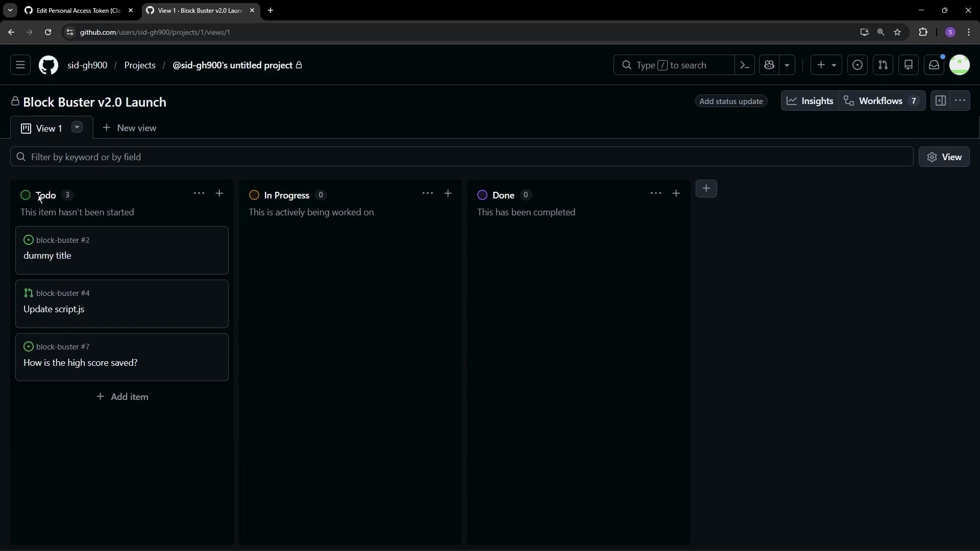Go back in browser history
Screen dimensions: 980x551
coord(11,32)
